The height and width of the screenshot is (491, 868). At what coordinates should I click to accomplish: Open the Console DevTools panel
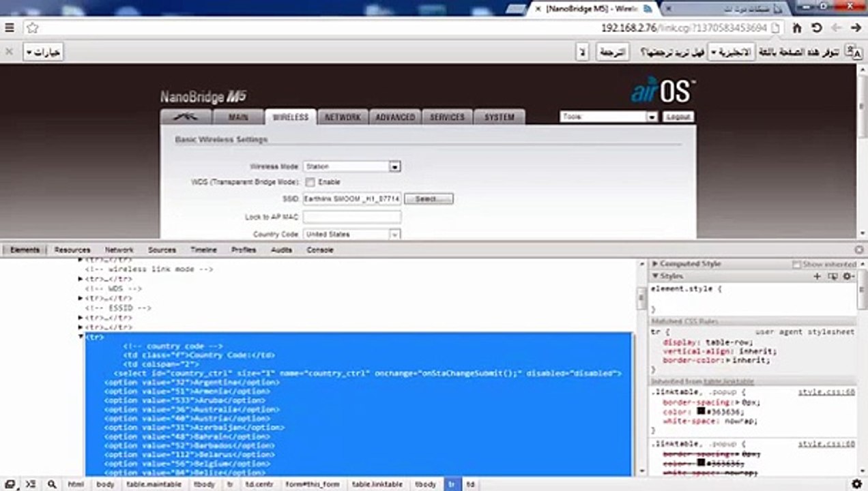(320, 250)
